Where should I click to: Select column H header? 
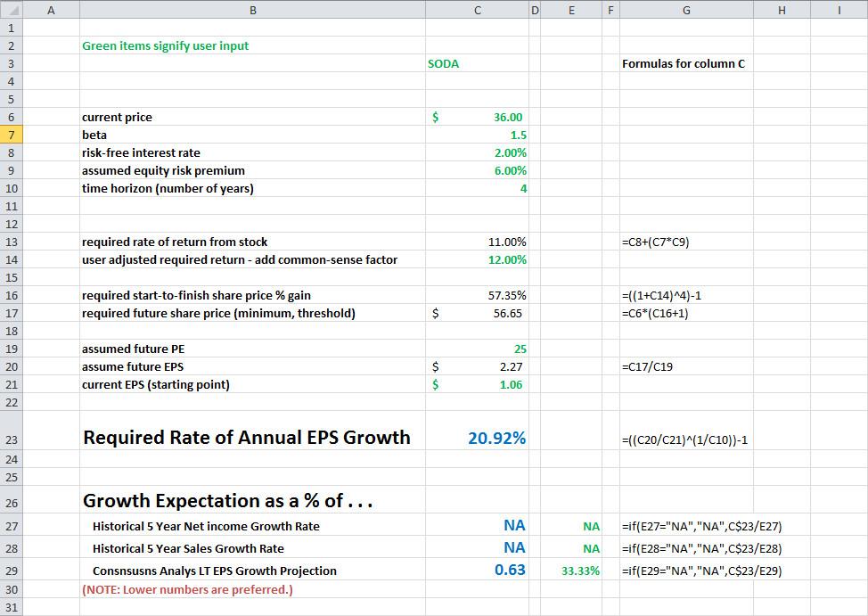782,10
